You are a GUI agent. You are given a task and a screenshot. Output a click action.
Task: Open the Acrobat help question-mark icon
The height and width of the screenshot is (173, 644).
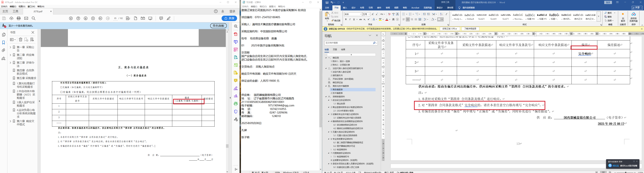216,11
